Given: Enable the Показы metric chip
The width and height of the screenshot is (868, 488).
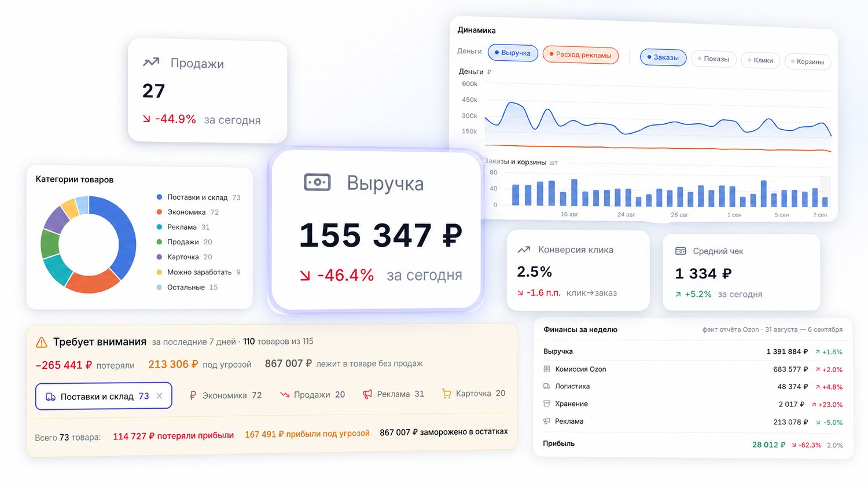Looking at the screenshot, I should click(713, 58).
